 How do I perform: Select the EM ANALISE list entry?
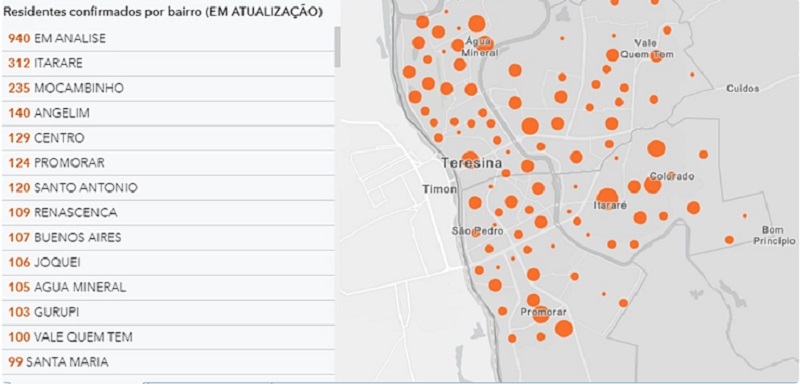pos(168,38)
